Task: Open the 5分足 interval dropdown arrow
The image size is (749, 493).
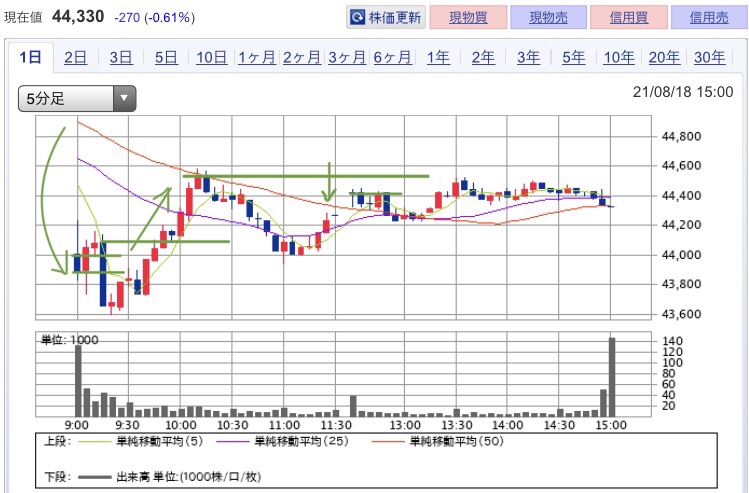Action: pos(125,99)
